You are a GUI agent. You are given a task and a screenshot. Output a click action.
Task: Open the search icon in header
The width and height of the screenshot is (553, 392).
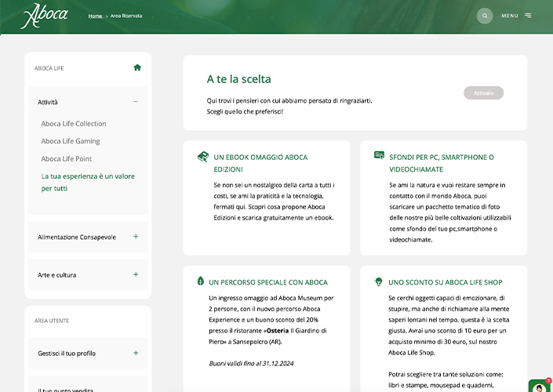[485, 16]
